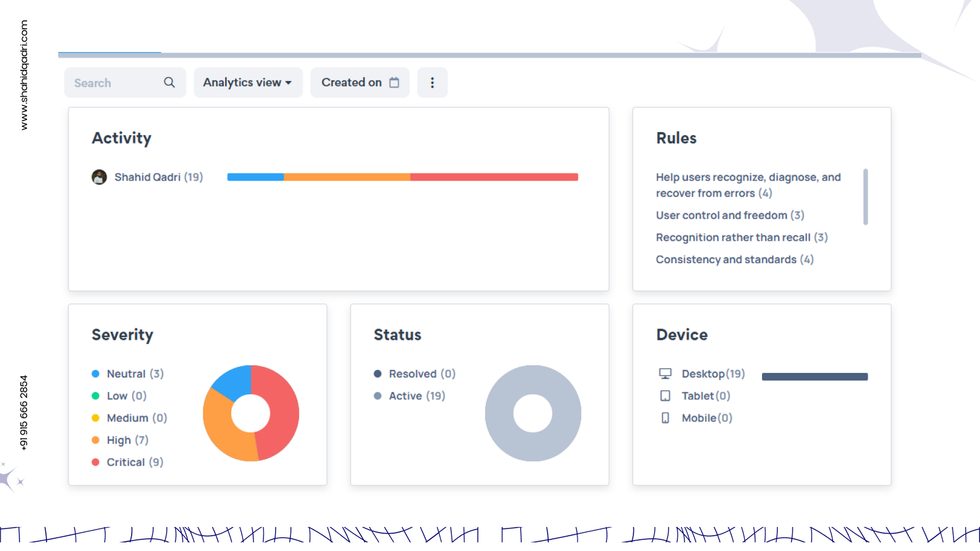Image resolution: width=980 pixels, height=551 pixels.
Task: Click the Rules panel scrollbar
Action: [865, 197]
